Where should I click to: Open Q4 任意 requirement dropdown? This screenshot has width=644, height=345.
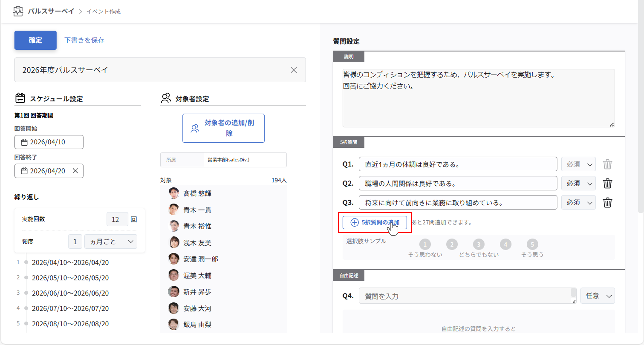[598, 296]
